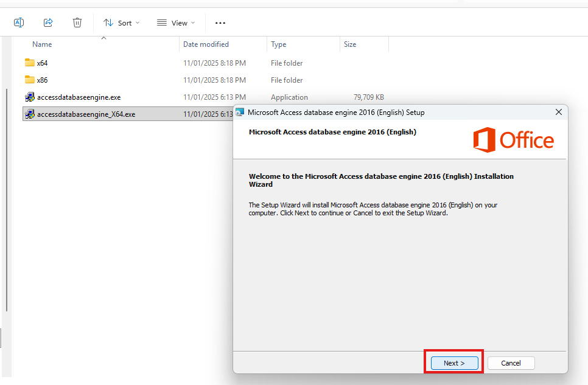The height and width of the screenshot is (385, 588).
Task: Click the Share icon in the toolbar
Action: click(x=47, y=22)
